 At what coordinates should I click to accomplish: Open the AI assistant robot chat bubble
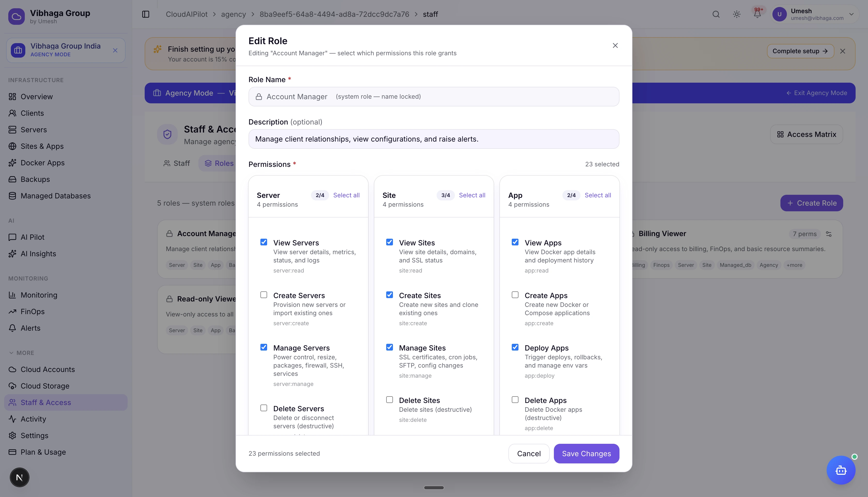841,470
